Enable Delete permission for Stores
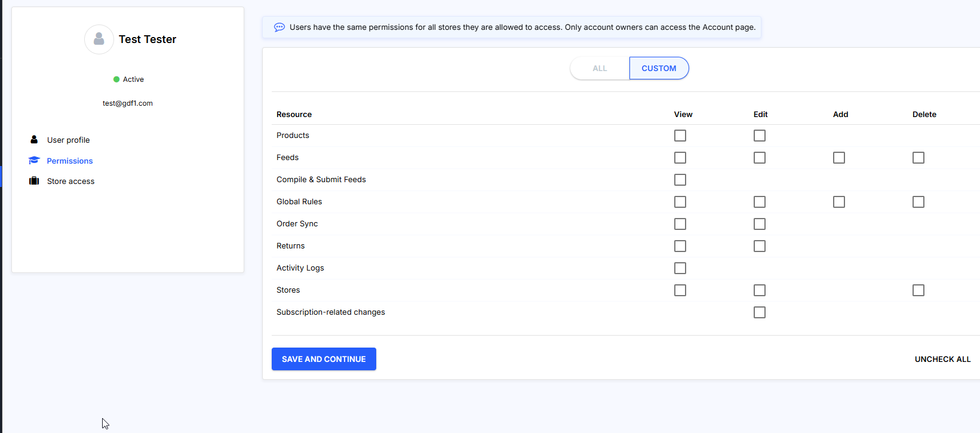This screenshot has width=980, height=433. (918, 290)
